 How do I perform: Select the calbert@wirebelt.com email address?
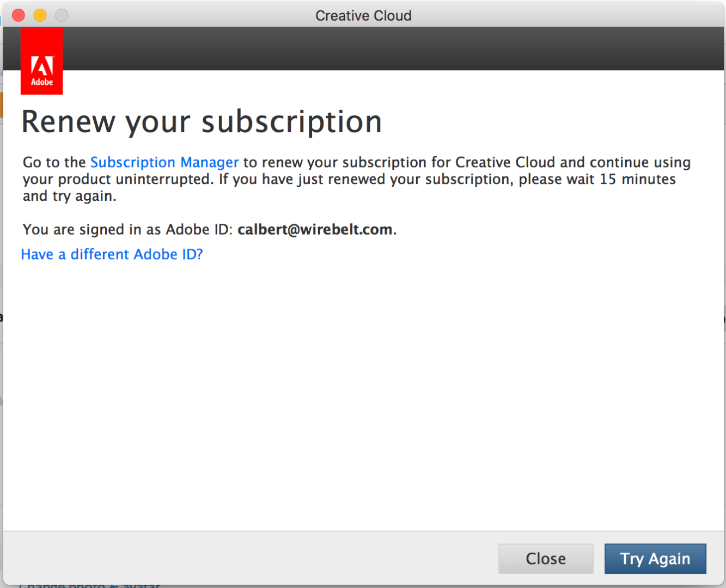315,230
